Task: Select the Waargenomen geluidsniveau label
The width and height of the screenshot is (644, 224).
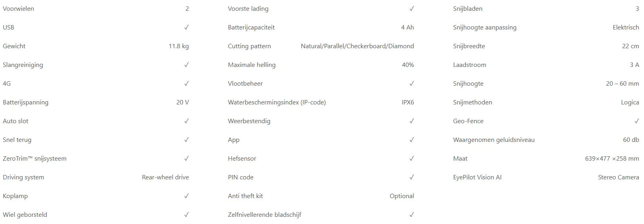Action: [x=493, y=140]
